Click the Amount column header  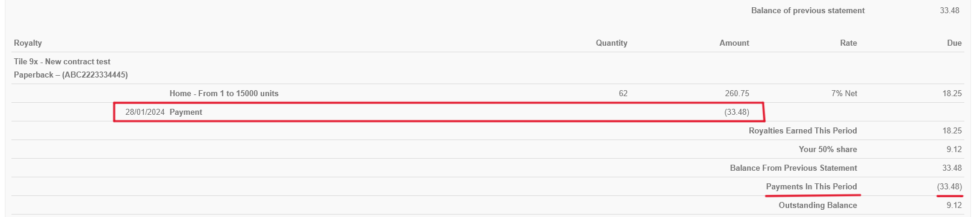[x=734, y=43]
